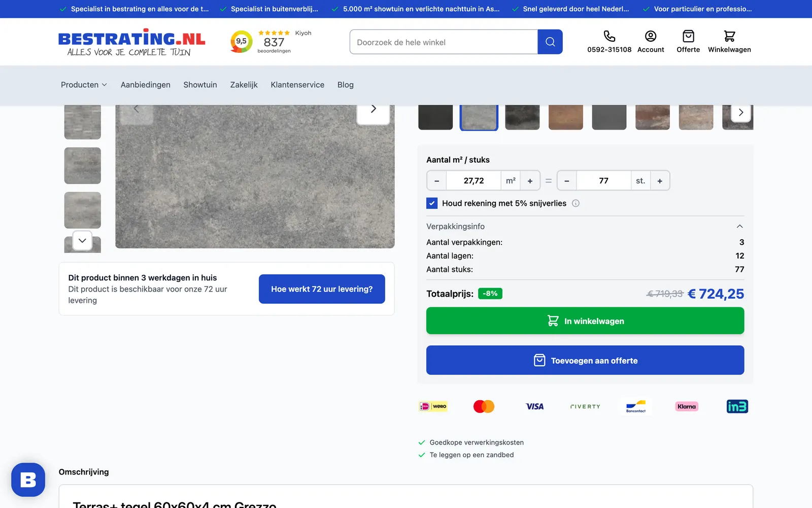Viewport: 812px width, 508px height.
Task: Call phone number 0592-315108 icon
Action: pyautogui.click(x=609, y=36)
